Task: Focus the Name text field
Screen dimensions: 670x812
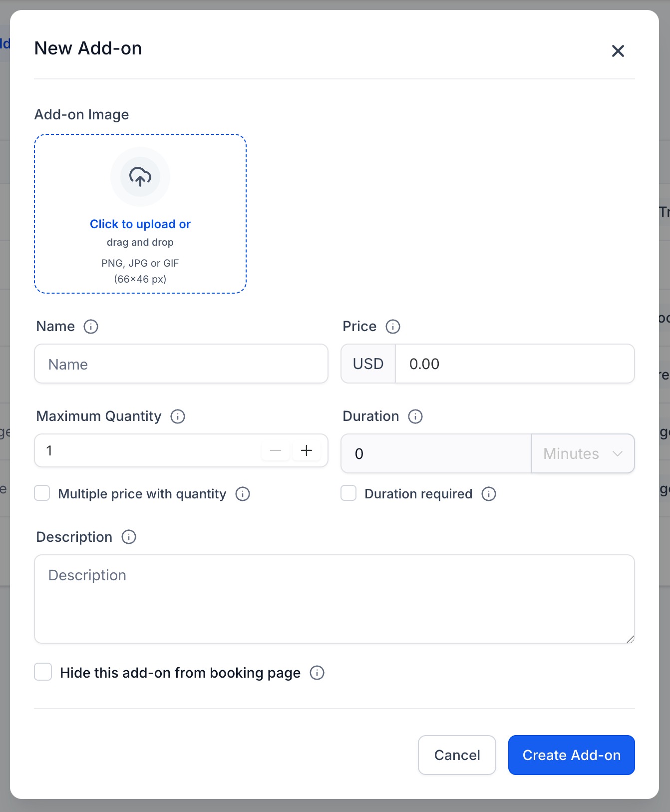Action: 181,364
